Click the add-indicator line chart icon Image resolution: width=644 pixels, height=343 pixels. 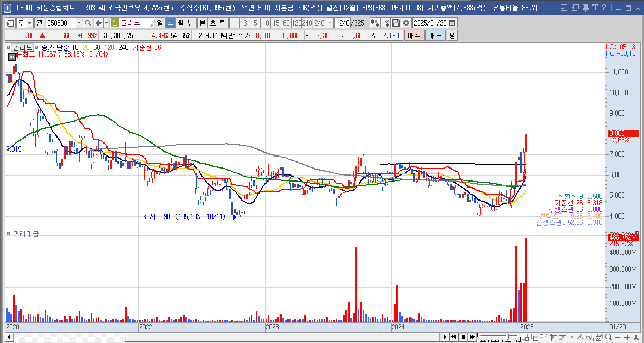click(x=385, y=23)
